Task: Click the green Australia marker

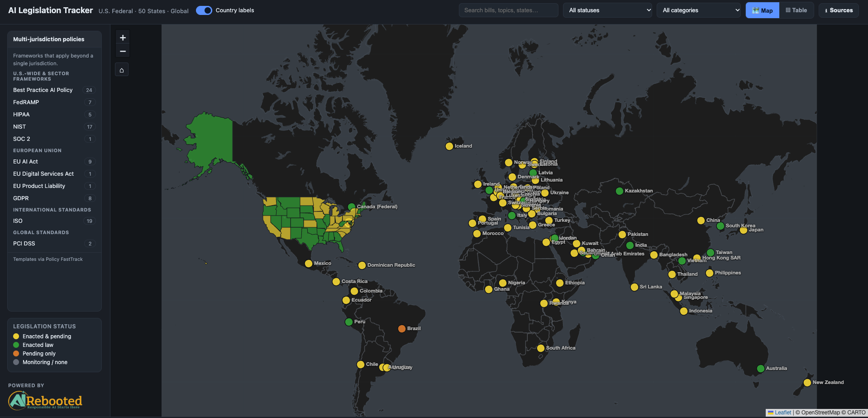Action: point(761,369)
